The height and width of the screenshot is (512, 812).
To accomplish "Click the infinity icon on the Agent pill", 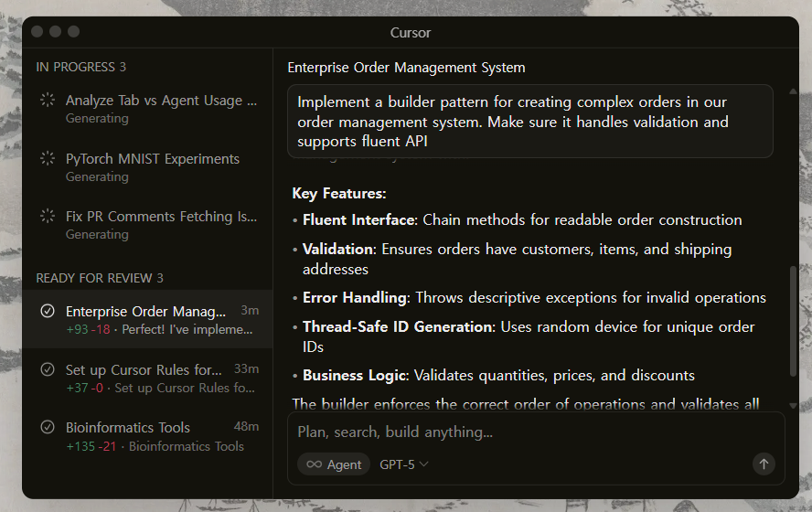I will click(x=314, y=464).
